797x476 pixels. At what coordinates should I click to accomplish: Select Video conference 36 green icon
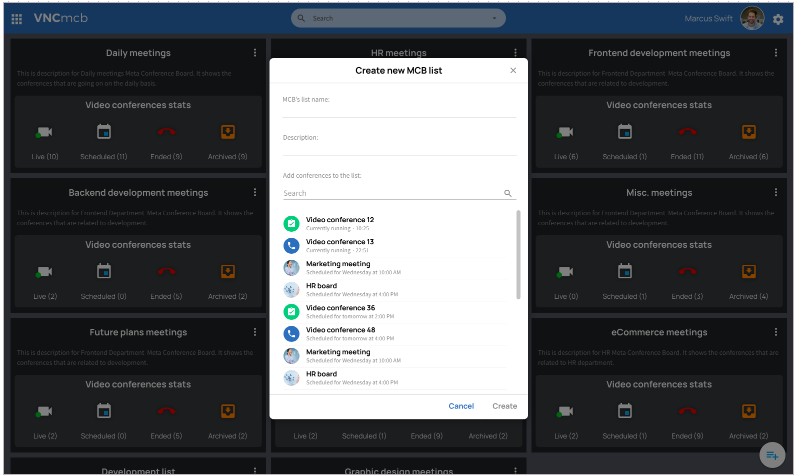coord(291,311)
